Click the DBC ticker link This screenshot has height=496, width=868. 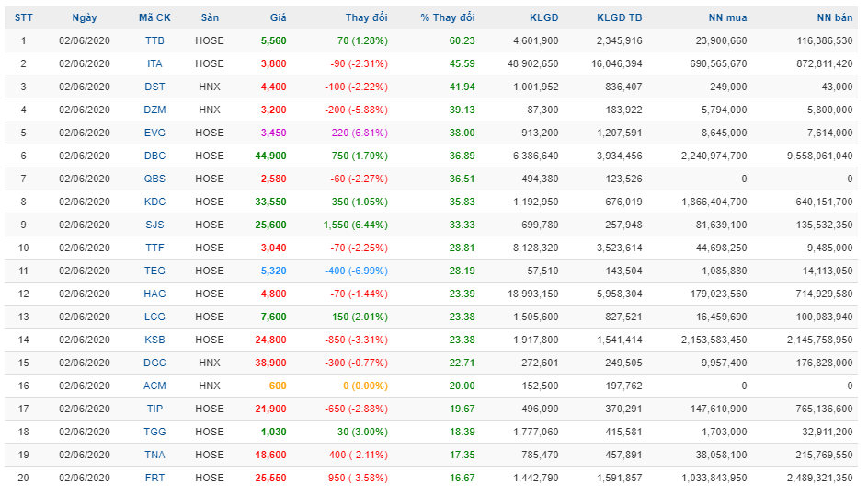pos(154,156)
